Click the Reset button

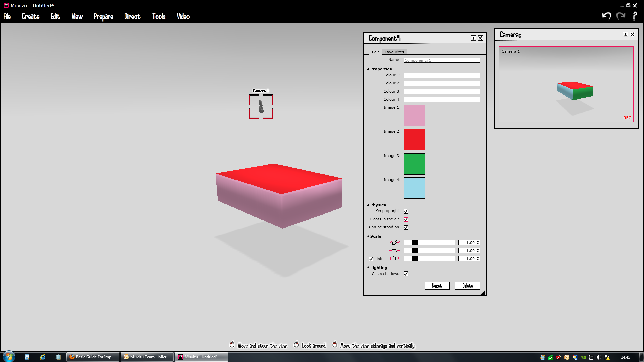pos(437,286)
